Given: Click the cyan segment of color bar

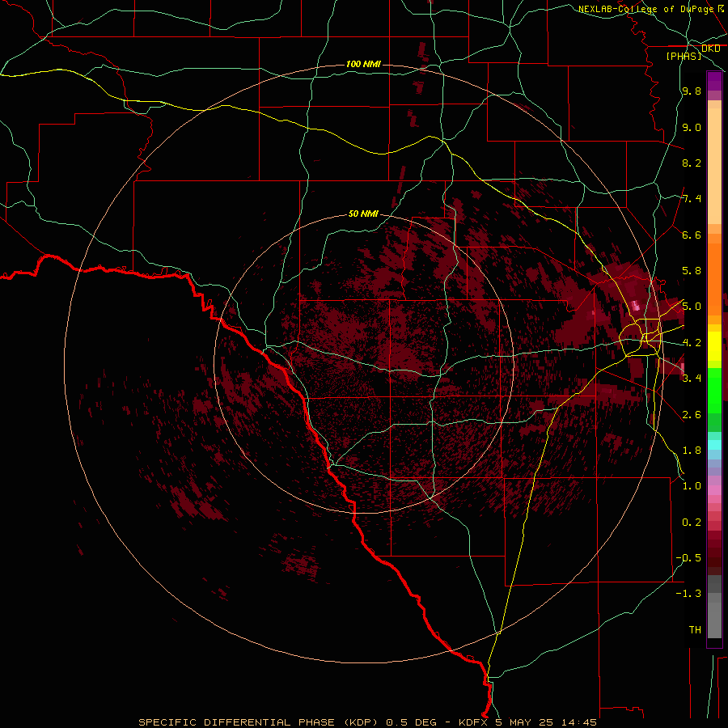Looking at the screenshot, I should click(714, 444).
